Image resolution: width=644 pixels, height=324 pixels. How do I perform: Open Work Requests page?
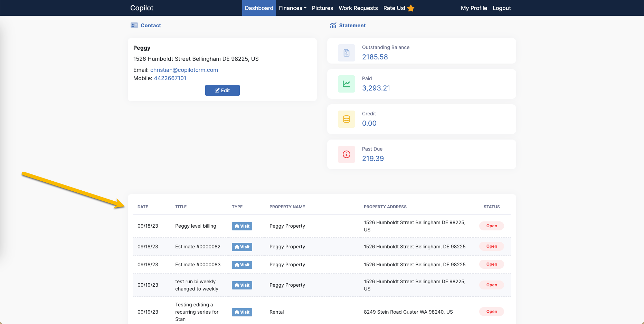[358, 8]
